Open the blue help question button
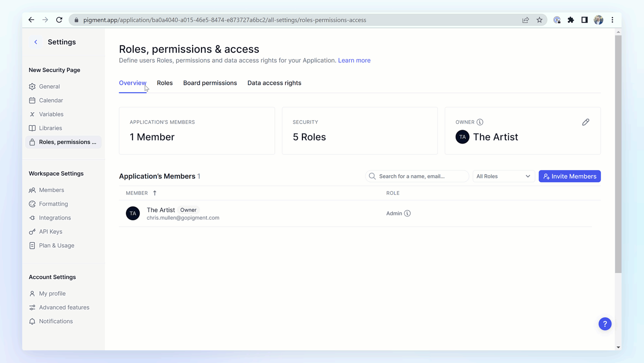The height and width of the screenshot is (363, 644). [605, 324]
